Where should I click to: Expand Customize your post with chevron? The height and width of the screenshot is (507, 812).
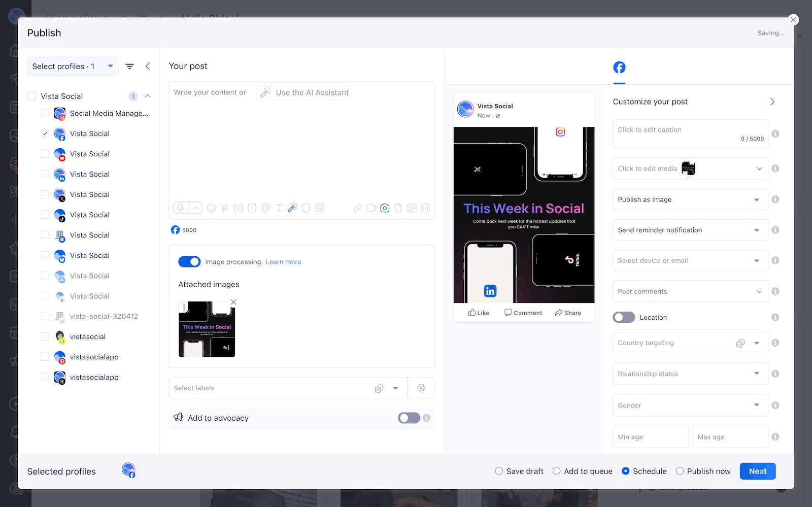pyautogui.click(x=772, y=102)
